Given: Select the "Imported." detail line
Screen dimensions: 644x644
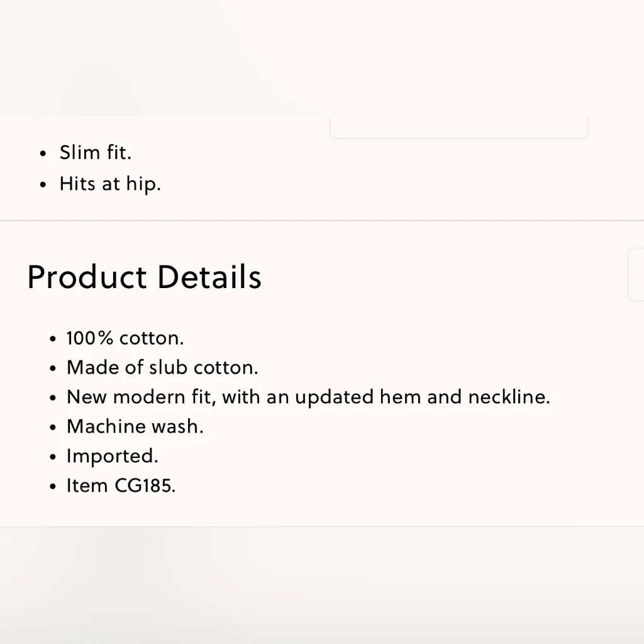Looking at the screenshot, I should click(x=112, y=456).
